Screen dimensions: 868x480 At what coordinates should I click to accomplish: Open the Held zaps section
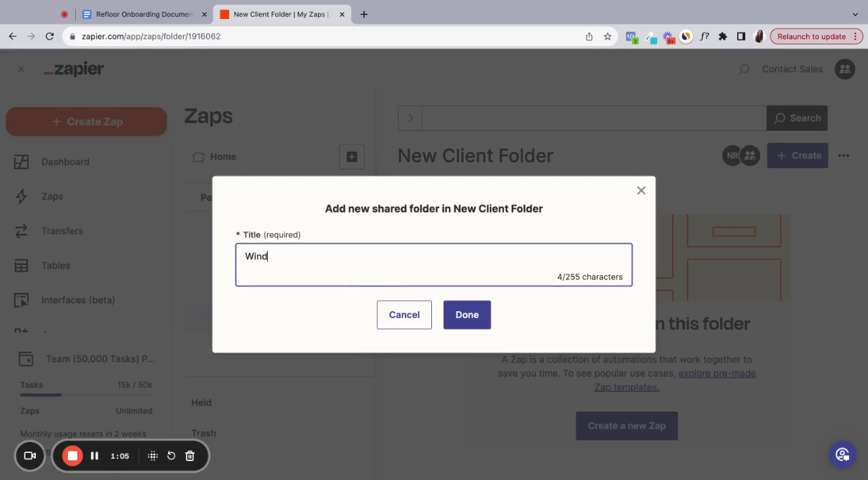[201, 402]
